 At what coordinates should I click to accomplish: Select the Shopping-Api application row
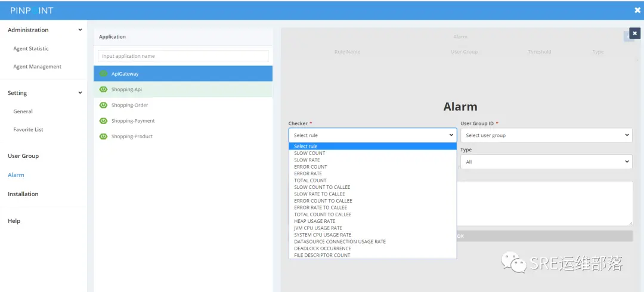(x=183, y=89)
